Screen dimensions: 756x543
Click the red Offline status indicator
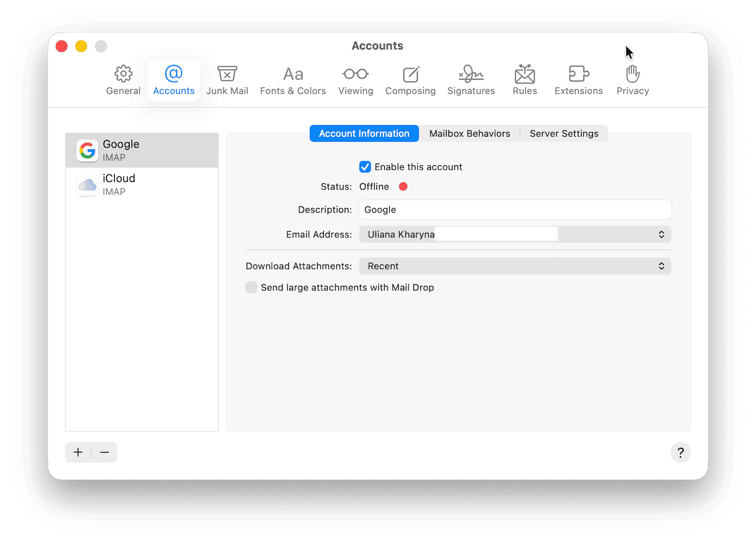403,186
